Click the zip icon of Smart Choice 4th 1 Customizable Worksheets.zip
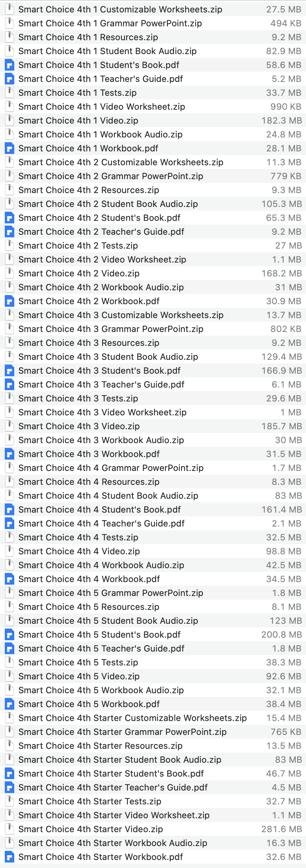 [x=10, y=9]
